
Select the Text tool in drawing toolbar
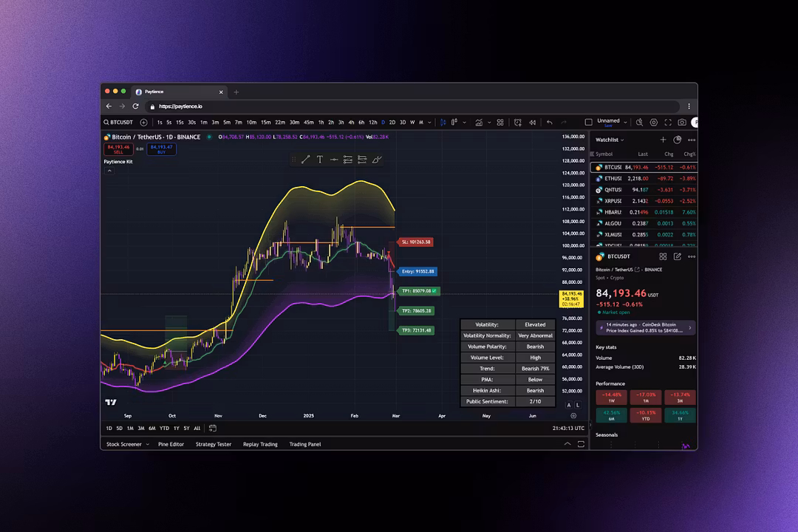(x=320, y=160)
